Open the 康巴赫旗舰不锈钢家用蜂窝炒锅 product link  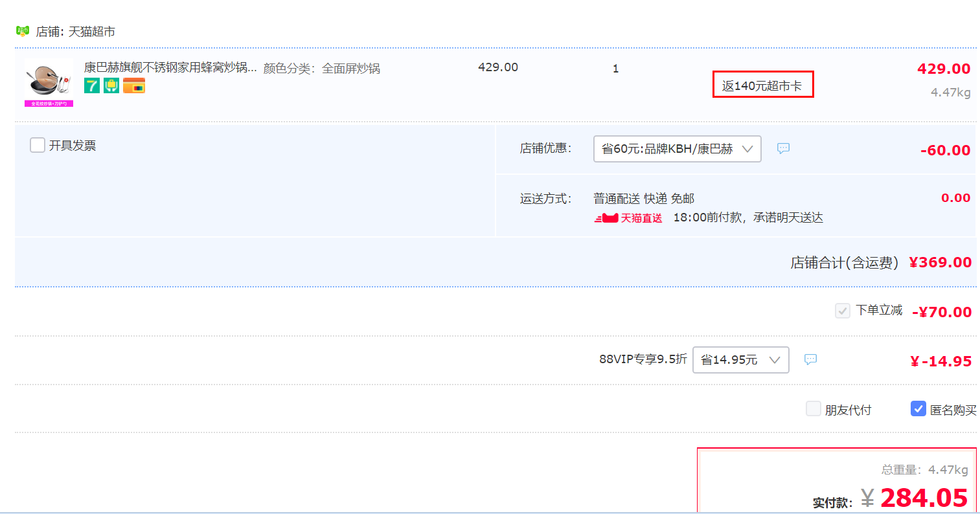170,67
